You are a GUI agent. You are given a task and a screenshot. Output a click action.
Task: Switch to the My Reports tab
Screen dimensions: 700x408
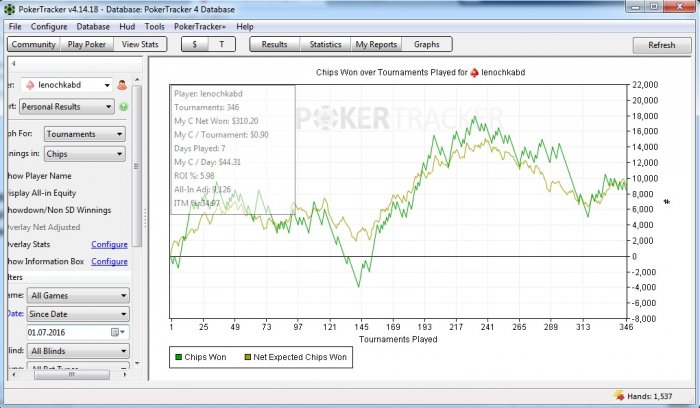(376, 44)
